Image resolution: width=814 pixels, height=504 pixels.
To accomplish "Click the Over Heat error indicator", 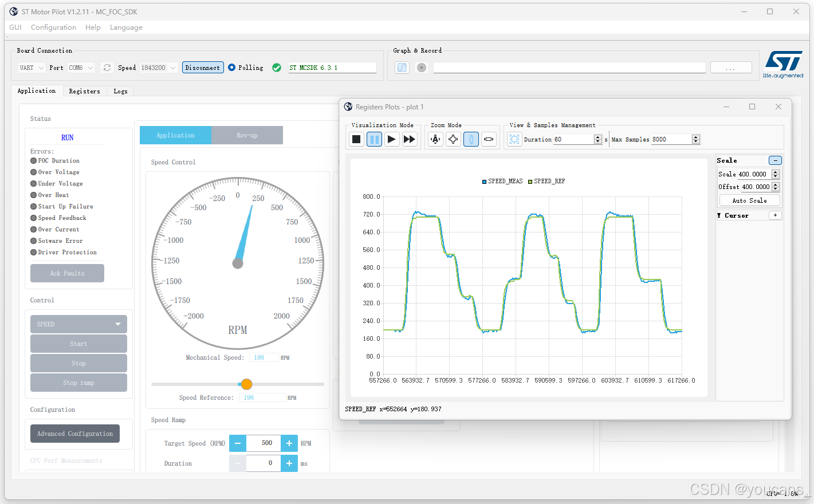I will click(33, 195).
